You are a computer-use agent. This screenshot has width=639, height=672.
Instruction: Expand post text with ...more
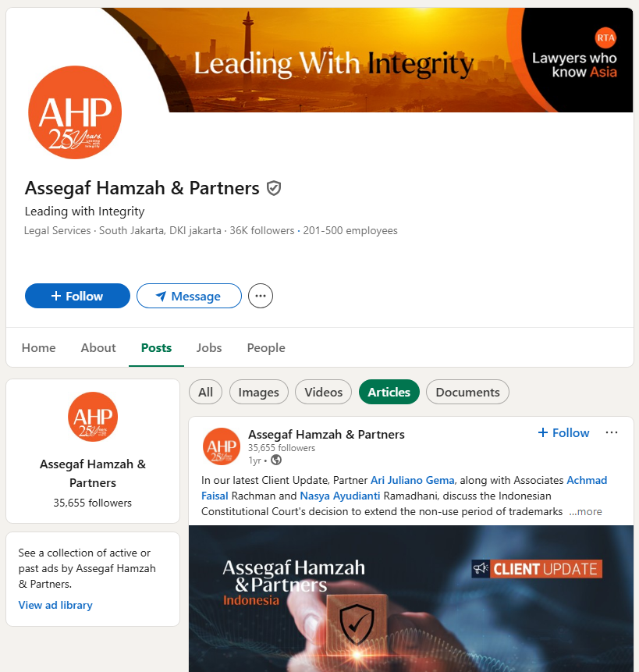(x=585, y=511)
